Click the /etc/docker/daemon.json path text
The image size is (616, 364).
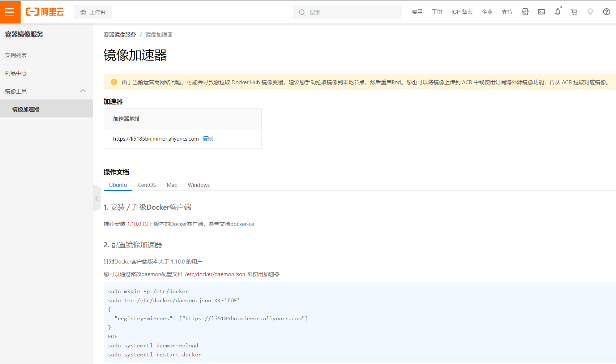pyautogui.click(x=215, y=274)
